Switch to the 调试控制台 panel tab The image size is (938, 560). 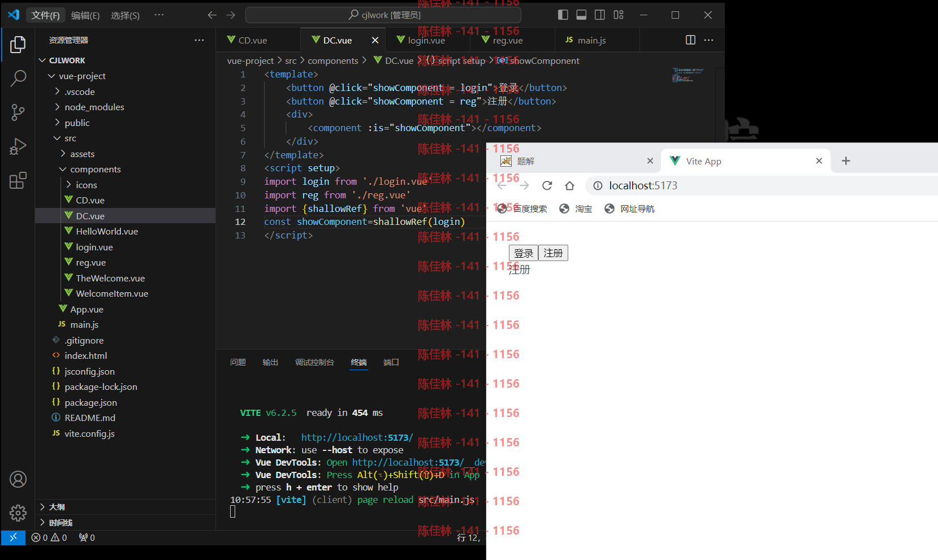314,362
